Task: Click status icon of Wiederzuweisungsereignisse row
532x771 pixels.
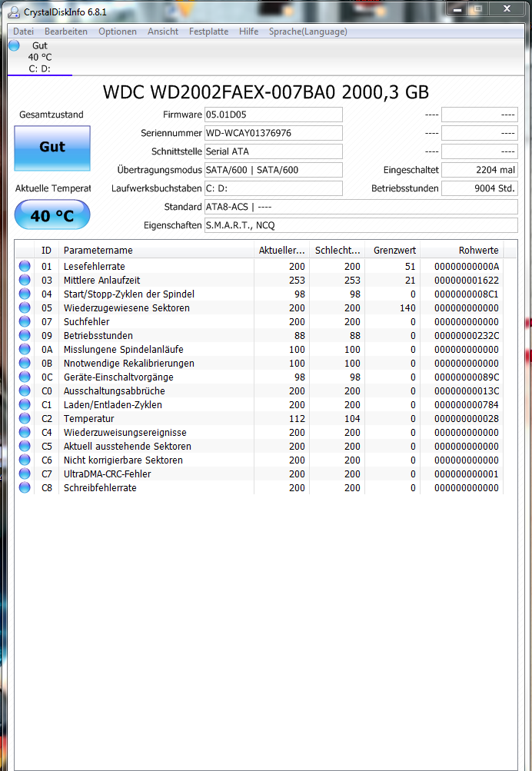Action: tap(25, 432)
